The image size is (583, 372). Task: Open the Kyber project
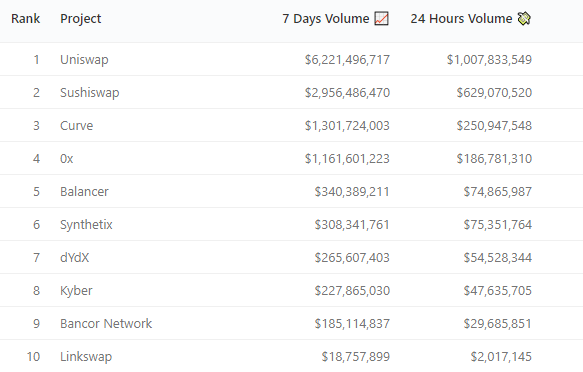point(76,291)
